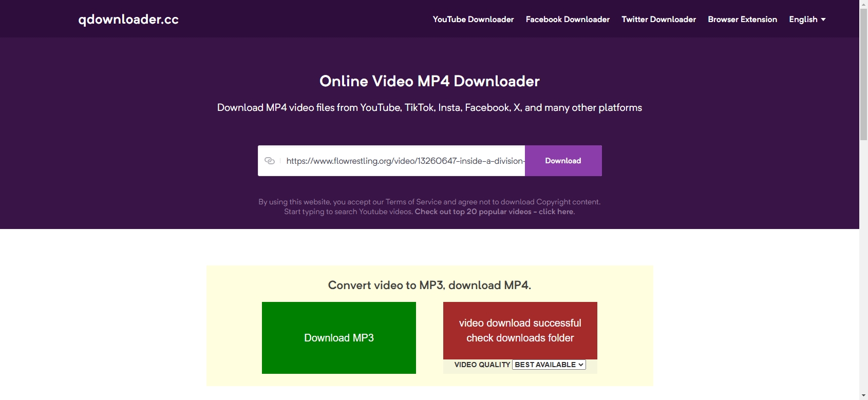868x400 pixels.
Task: Click the scrollbar up arrow
Action: coord(863,4)
